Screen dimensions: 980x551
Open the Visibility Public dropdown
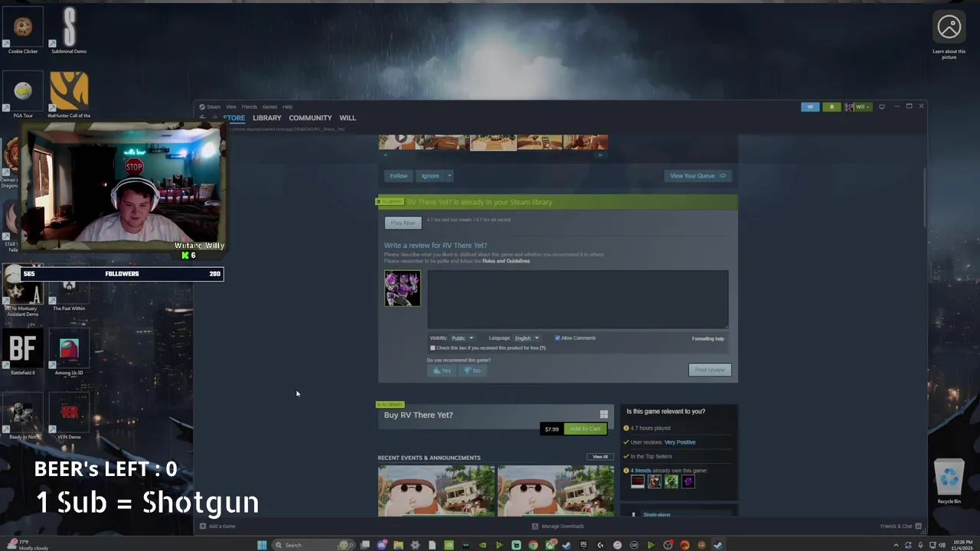[462, 337]
